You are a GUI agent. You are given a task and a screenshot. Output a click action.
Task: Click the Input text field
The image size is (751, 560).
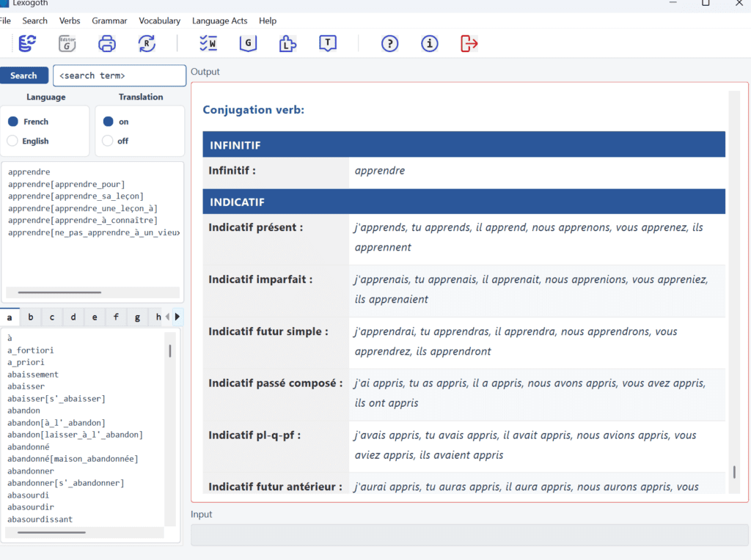tap(469, 535)
